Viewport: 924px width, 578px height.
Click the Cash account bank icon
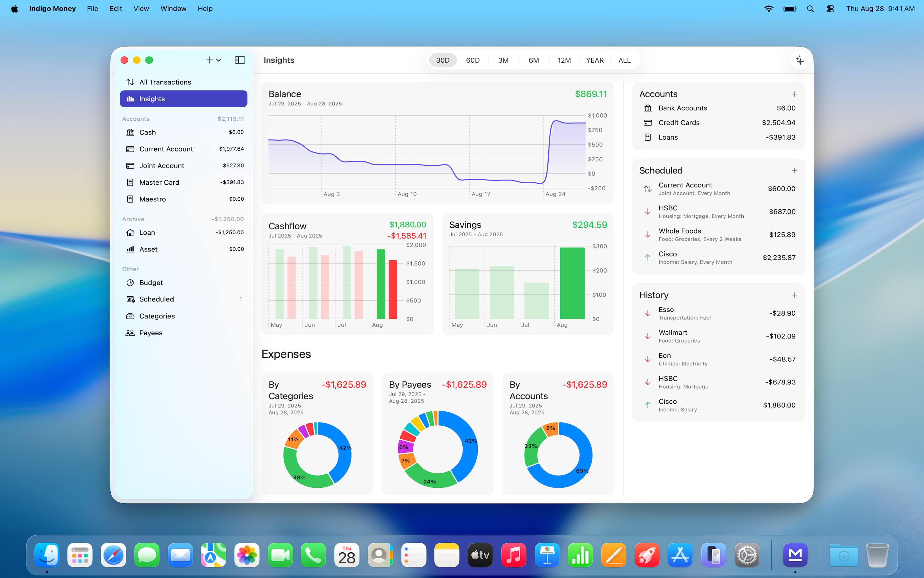point(130,132)
